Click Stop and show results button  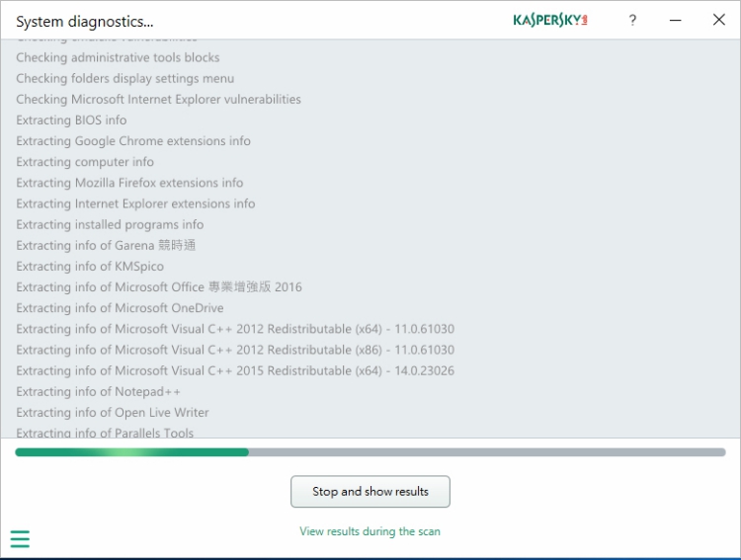(370, 492)
